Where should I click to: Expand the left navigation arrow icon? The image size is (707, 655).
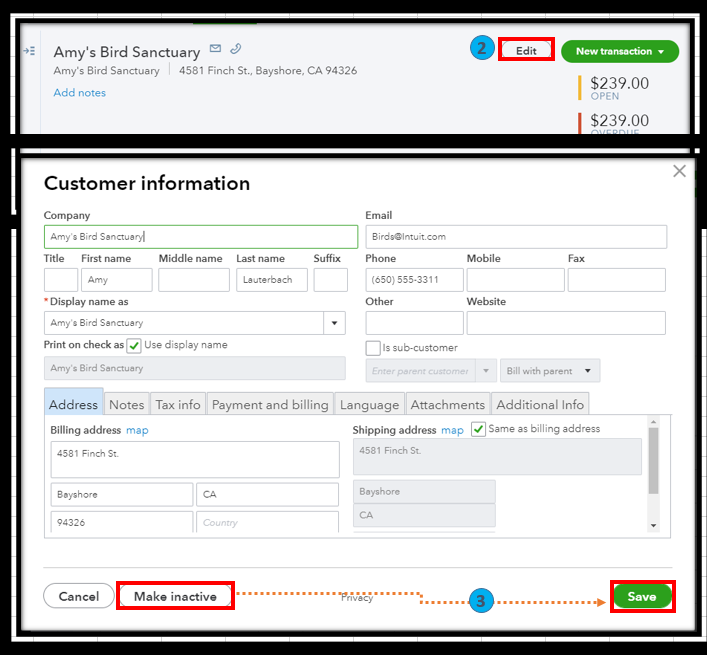click(x=29, y=51)
